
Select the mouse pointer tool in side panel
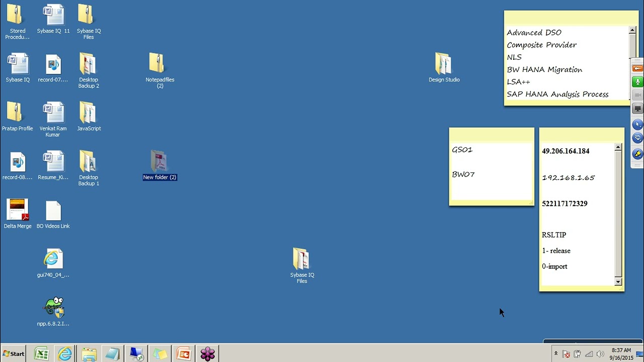pyautogui.click(x=637, y=124)
